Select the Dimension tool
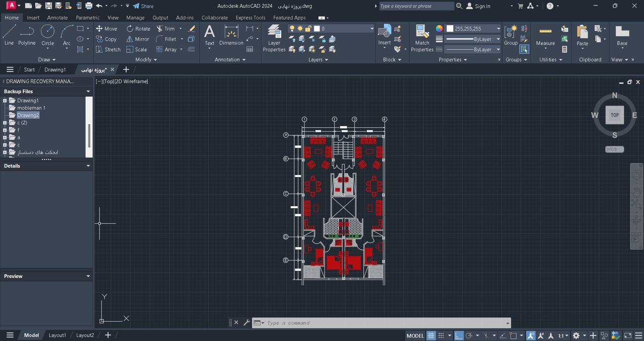The width and height of the screenshot is (644, 341). [231, 35]
